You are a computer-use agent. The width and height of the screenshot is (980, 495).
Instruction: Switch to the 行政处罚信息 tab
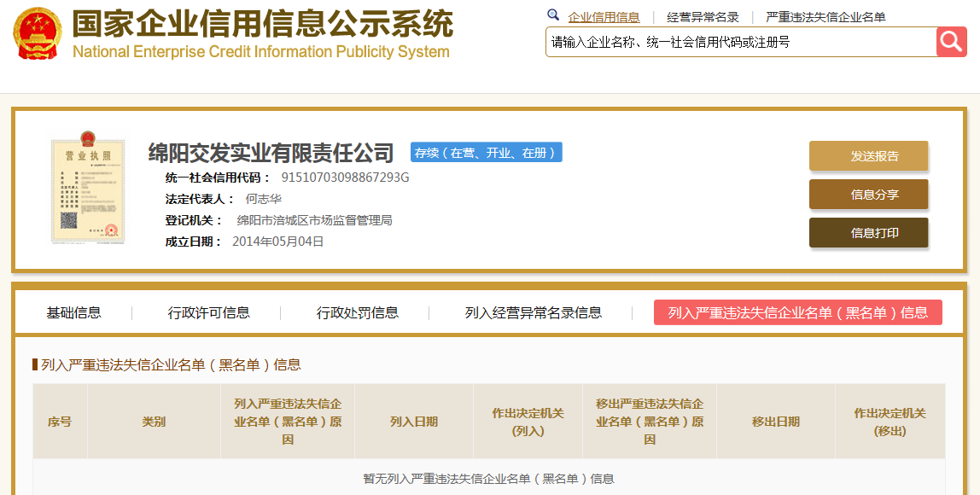358,312
